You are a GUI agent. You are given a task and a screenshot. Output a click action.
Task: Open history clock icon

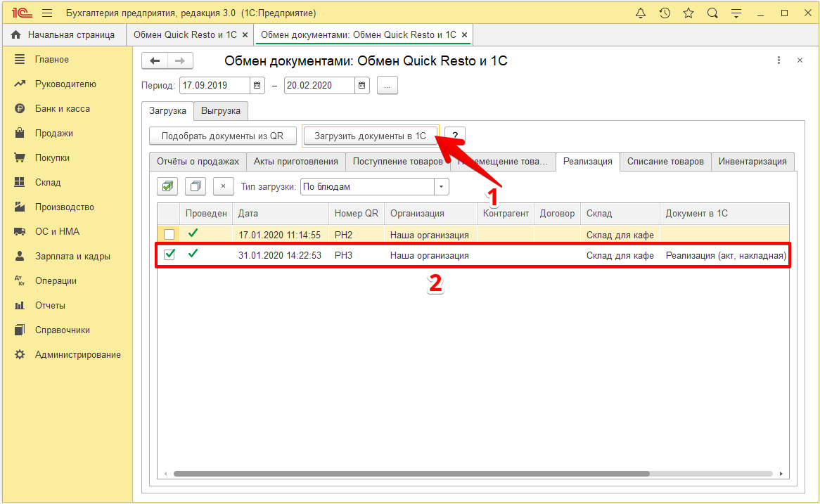[x=665, y=13]
